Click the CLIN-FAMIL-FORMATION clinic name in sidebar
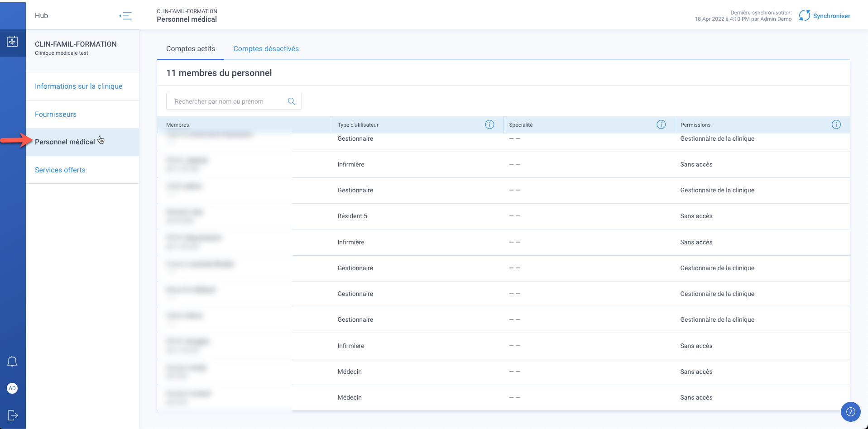The image size is (868, 429). click(76, 44)
